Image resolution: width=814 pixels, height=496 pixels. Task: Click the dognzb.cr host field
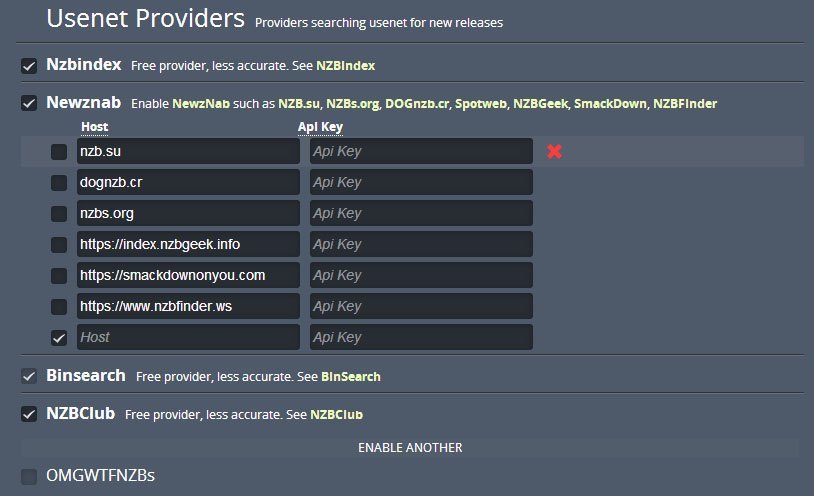pyautogui.click(x=188, y=182)
